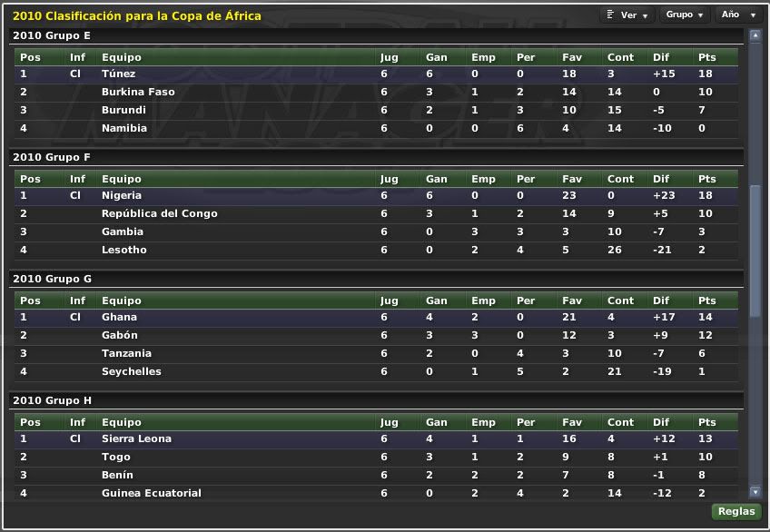The height and width of the screenshot is (532, 770).
Task: Sort Grupo E by Pts column header
Action: (706, 57)
